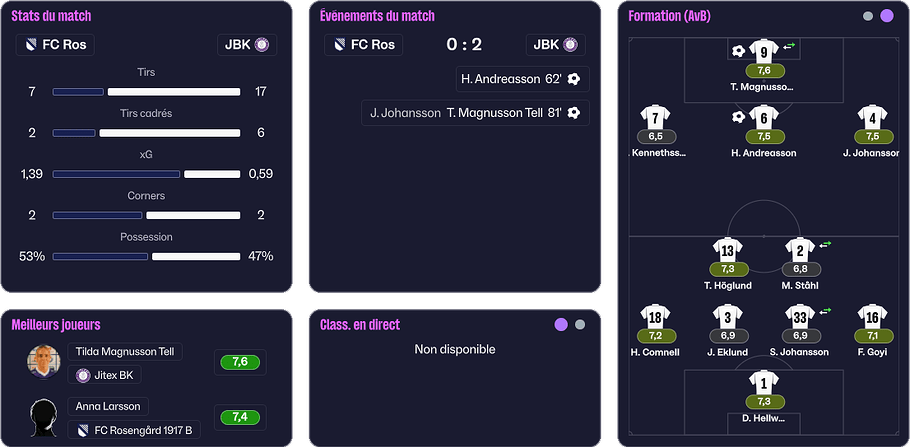The width and height of the screenshot is (910, 447).
Task: Open JBK team button in Événements du match
Action: pyautogui.click(x=555, y=45)
